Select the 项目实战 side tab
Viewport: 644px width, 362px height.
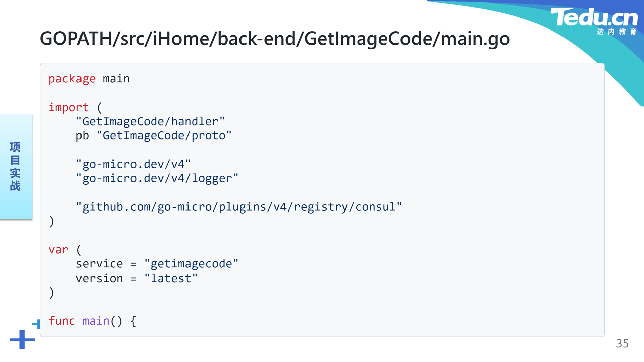pos(16,167)
